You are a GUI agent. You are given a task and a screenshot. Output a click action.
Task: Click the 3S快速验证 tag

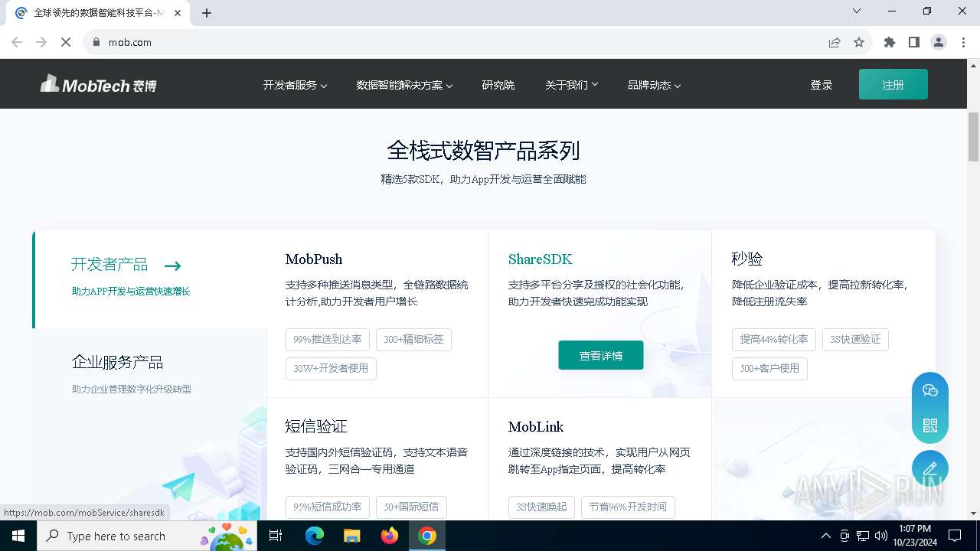(855, 339)
